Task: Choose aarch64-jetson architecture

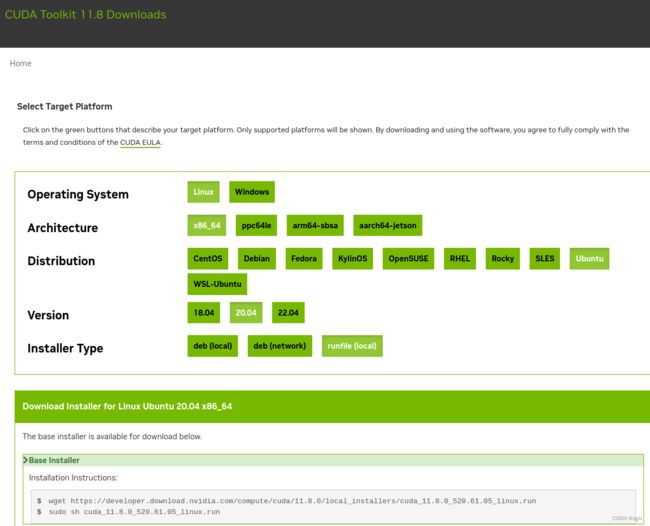Action: point(388,225)
